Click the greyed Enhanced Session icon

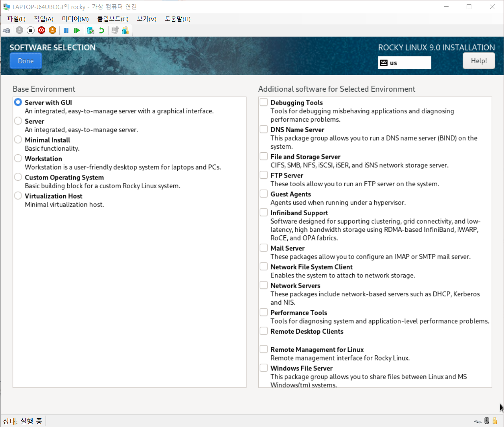[x=115, y=30]
